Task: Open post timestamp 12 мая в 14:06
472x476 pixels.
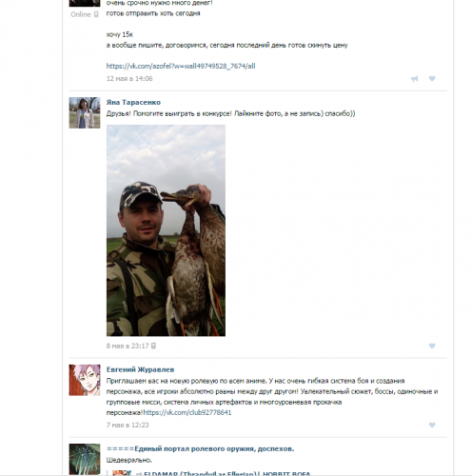Action: click(x=129, y=78)
